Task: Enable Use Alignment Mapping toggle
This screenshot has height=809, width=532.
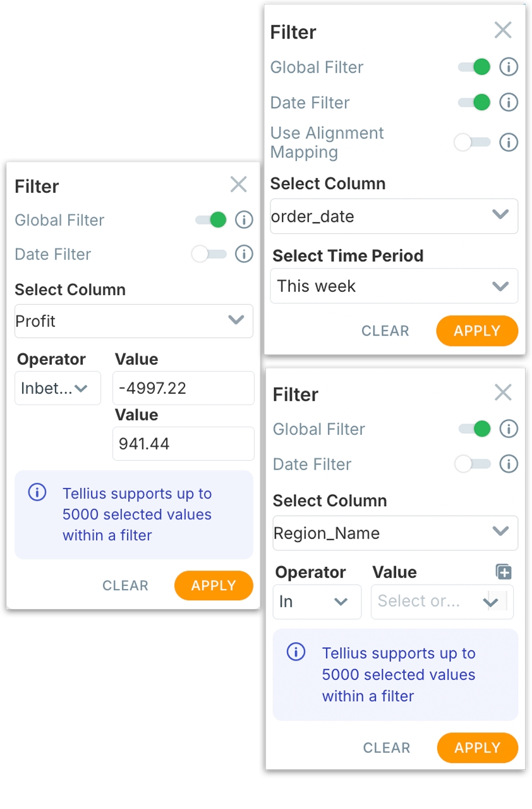Action: 472,143
